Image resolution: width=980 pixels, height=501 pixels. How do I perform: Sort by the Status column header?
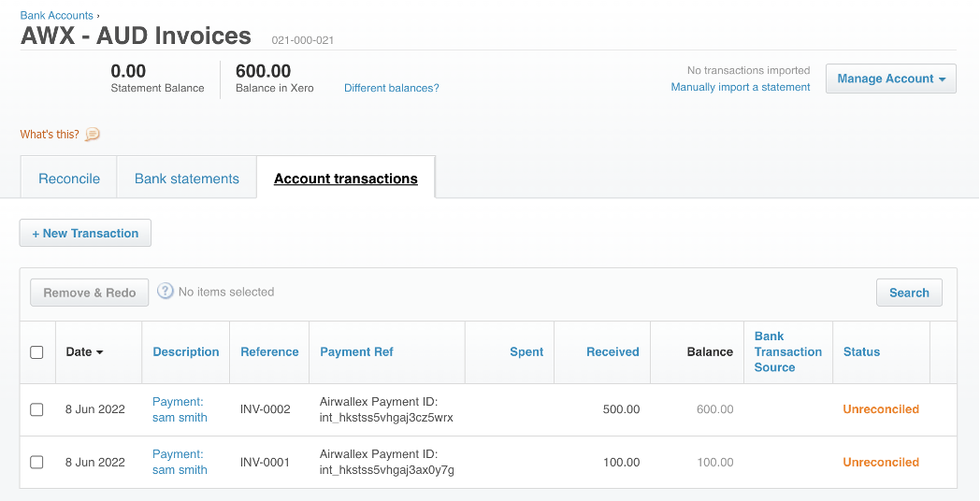pyautogui.click(x=861, y=352)
